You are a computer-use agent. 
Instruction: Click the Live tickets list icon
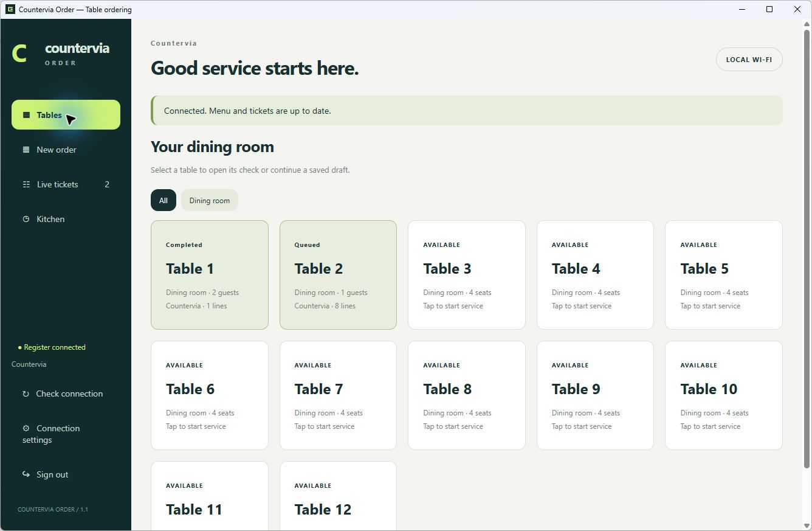coord(26,184)
